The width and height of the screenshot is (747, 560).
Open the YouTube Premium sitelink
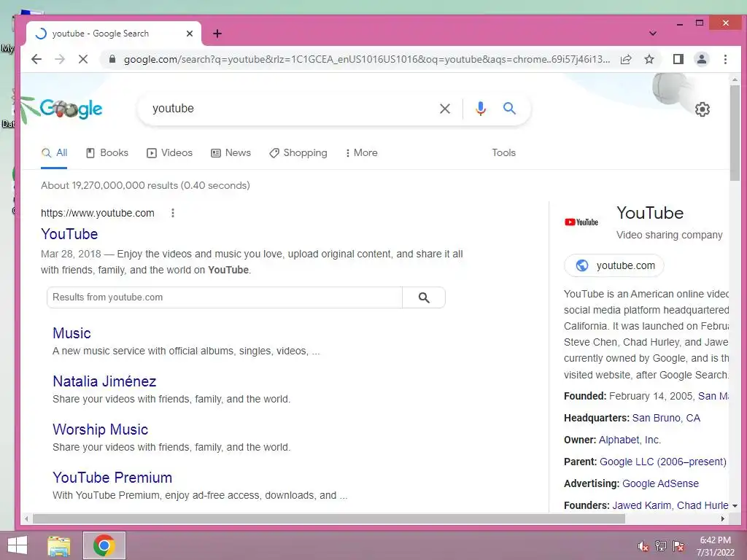[112, 478]
